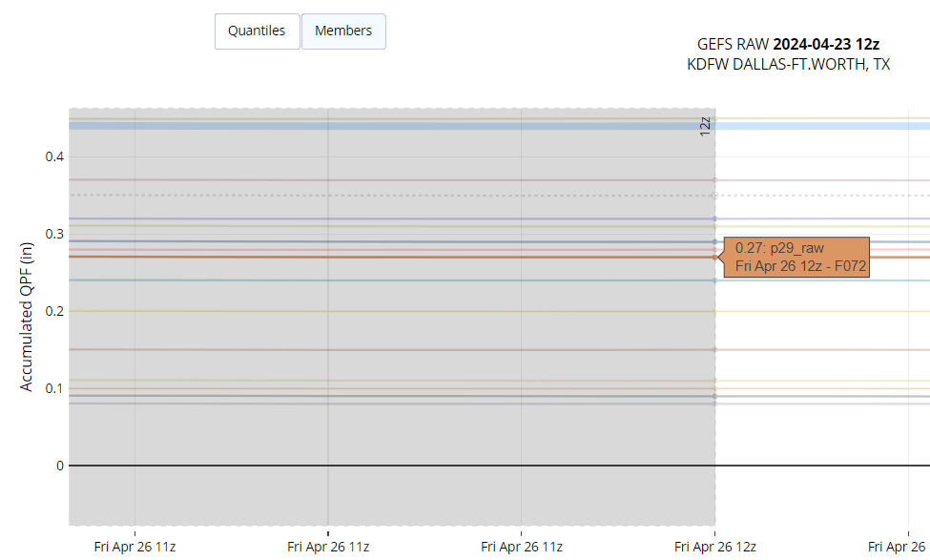This screenshot has height=560, width=930.
Task: Click the 0.2 y-axis tick label
Action: point(54,311)
